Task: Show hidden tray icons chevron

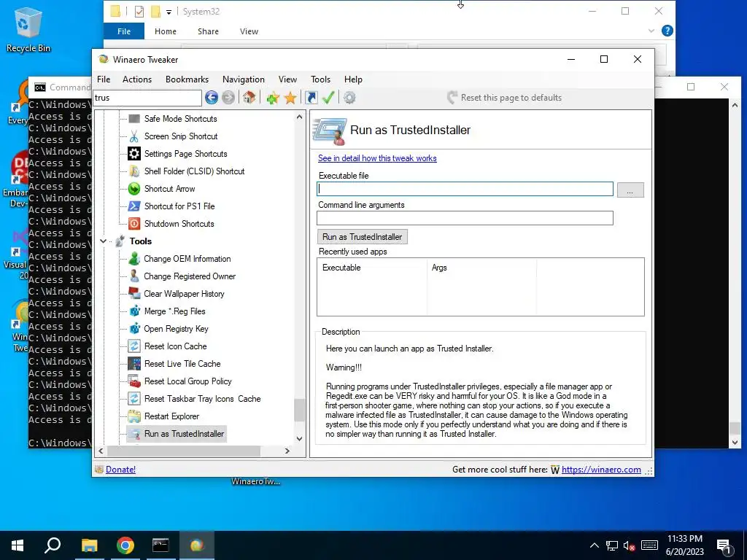Action: [594, 545]
